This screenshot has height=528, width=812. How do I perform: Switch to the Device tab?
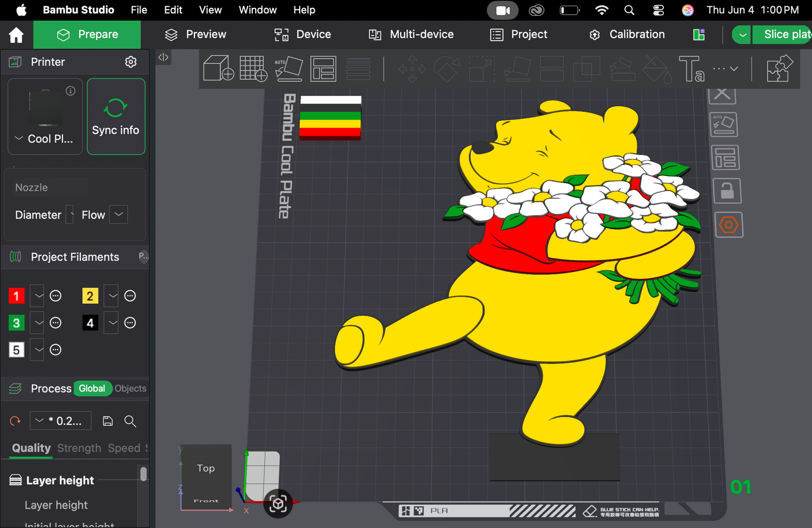pos(302,35)
